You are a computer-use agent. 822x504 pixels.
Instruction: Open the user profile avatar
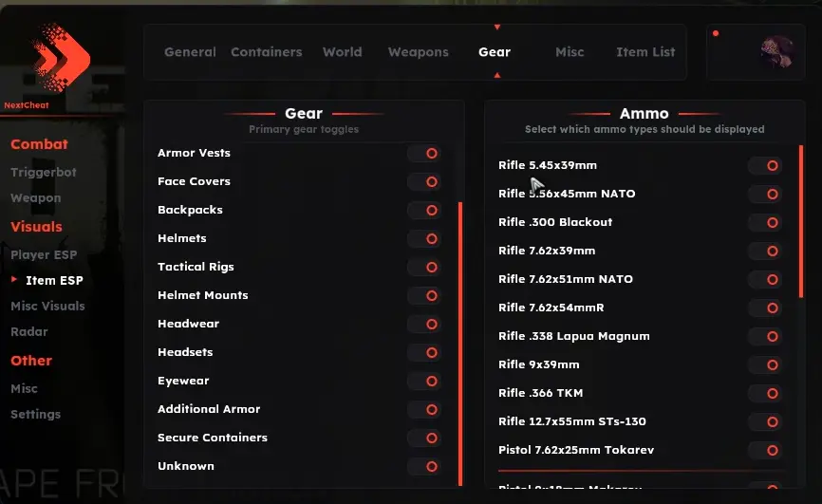pos(777,51)
